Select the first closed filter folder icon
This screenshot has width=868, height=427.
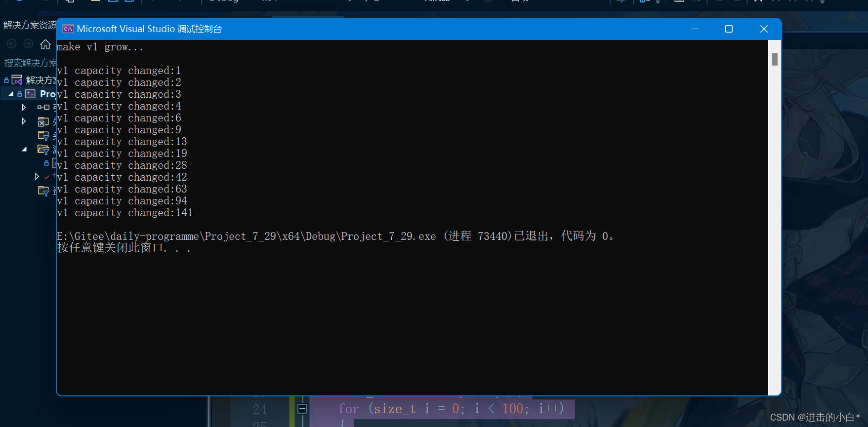(43, 135)
